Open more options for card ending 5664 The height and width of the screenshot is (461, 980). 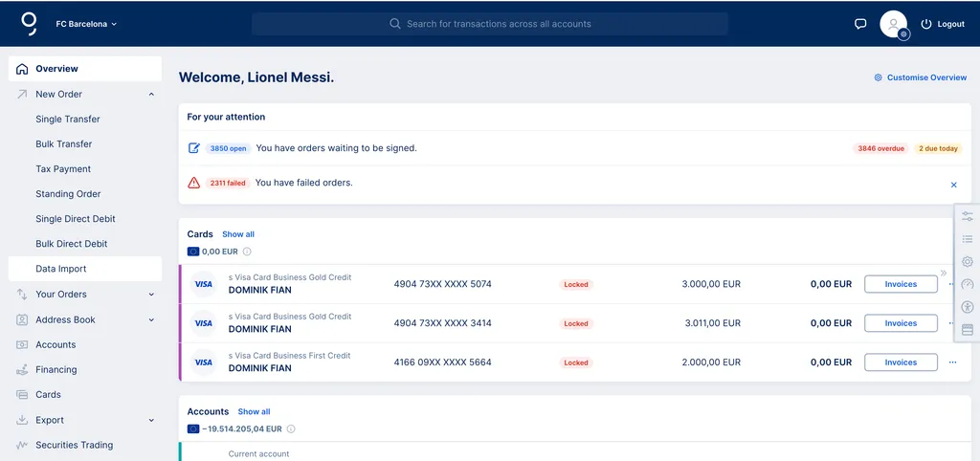pos(952,362)
